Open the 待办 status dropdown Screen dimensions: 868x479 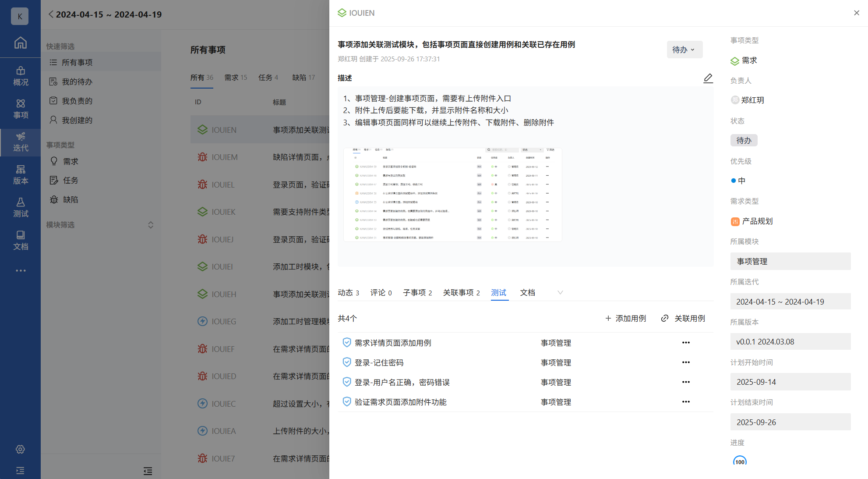point(684,50)
